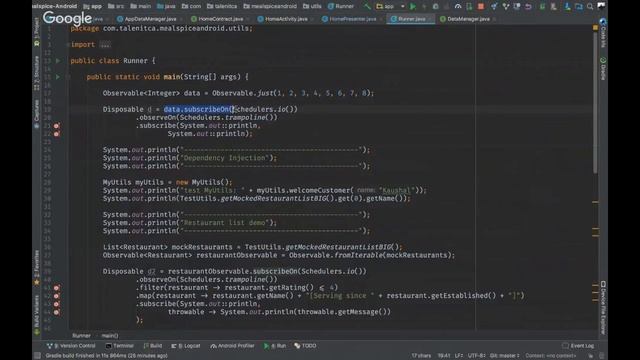
Task: Click the yellow inspection indicator above scrollbar
Action: tap(595, 28)
